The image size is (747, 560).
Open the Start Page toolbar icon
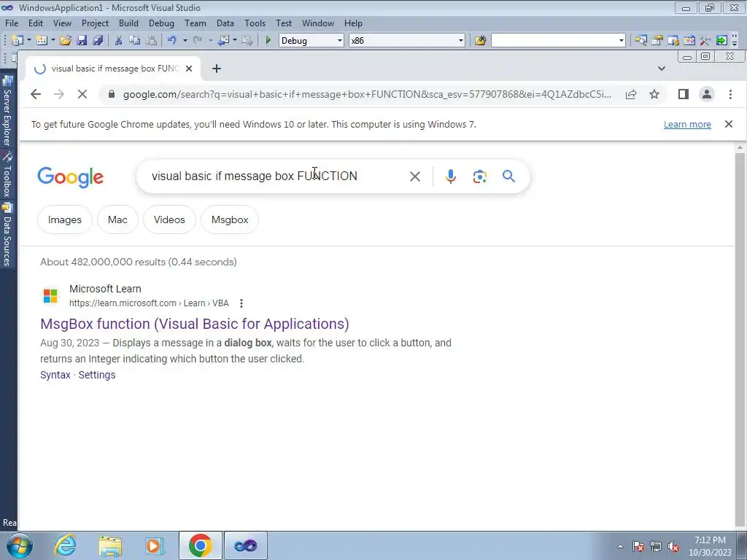click(689, 41)
